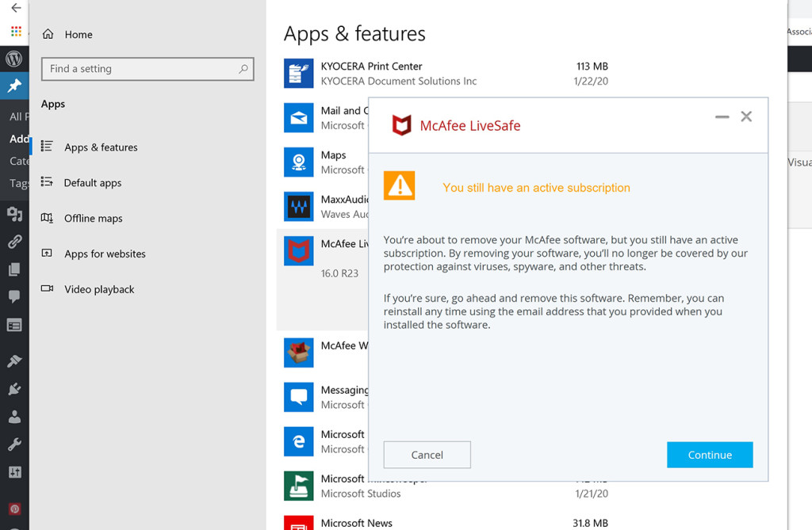
Task: Click the Find a setting search field
Action: point(147,69)
